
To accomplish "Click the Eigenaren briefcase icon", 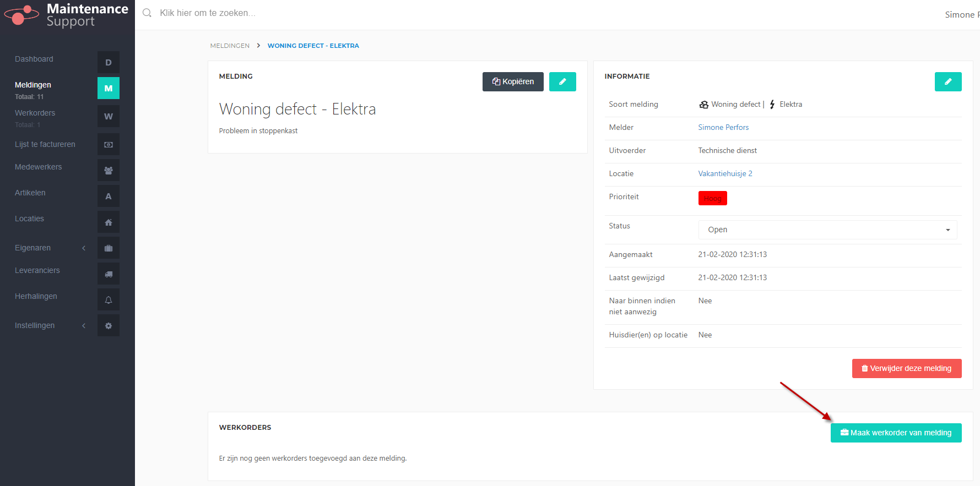I will point(109,248).
